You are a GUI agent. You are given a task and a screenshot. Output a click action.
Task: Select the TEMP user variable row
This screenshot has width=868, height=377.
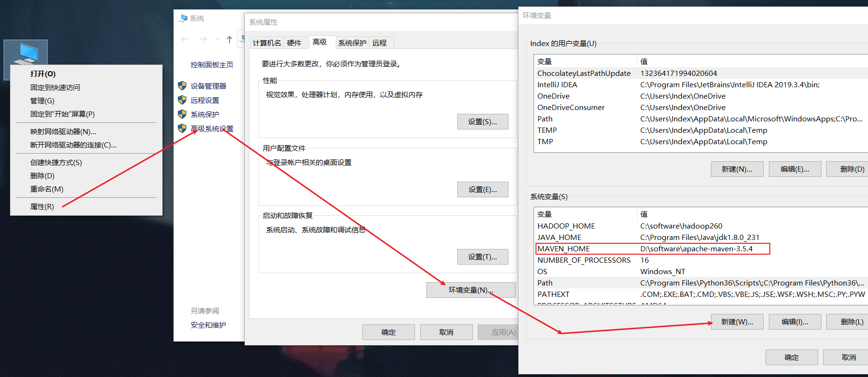(x=701, y=130)
